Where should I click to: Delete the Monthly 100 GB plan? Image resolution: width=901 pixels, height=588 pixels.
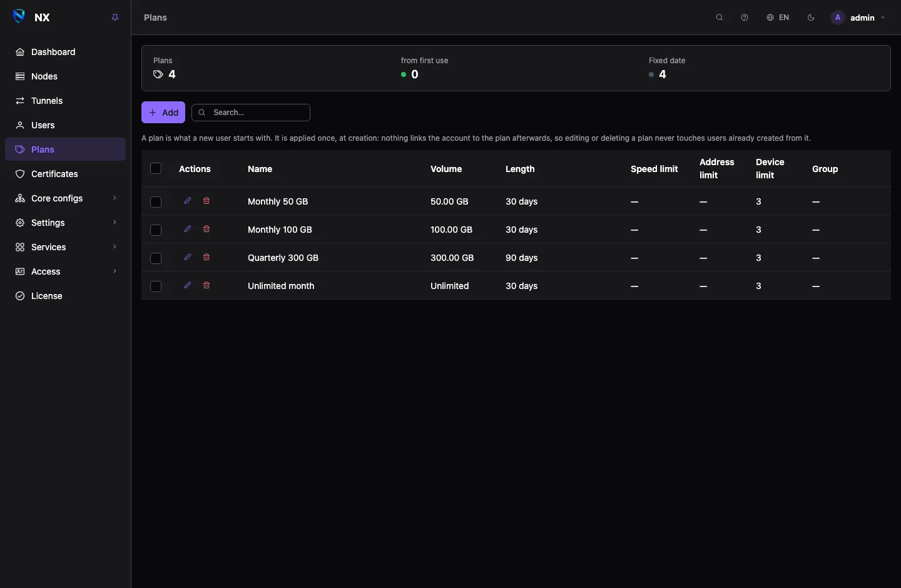206,229
